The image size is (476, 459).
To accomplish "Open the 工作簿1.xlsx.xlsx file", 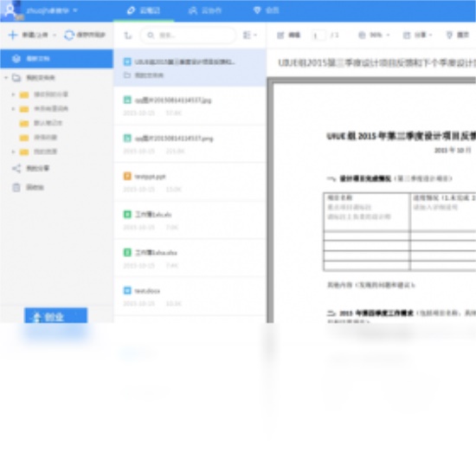I will (190, 258).
